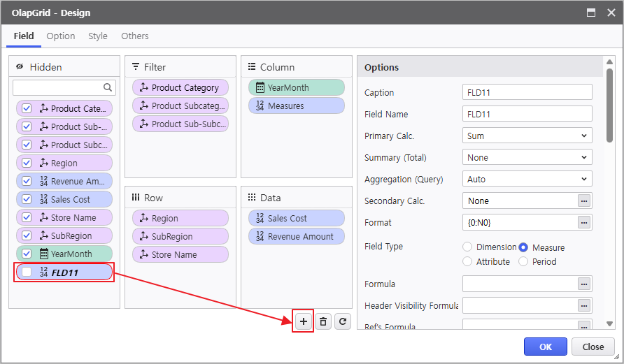
Task: Open the Summary (Total) dropdown
Action: pos(527,158)
